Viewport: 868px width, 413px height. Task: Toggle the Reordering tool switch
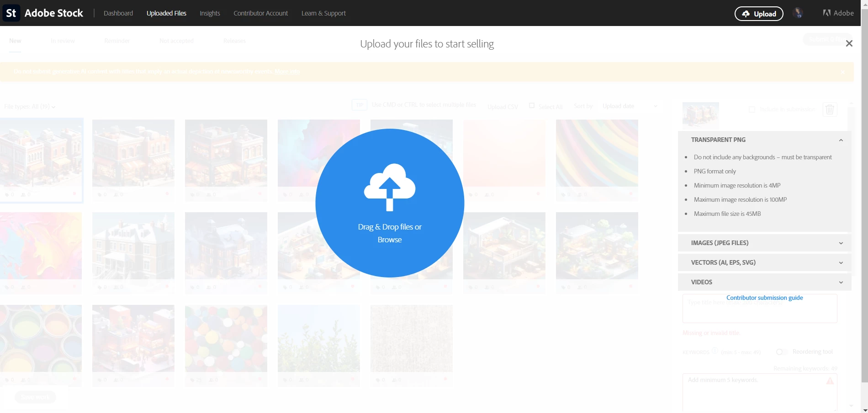(x=782, y=352)
